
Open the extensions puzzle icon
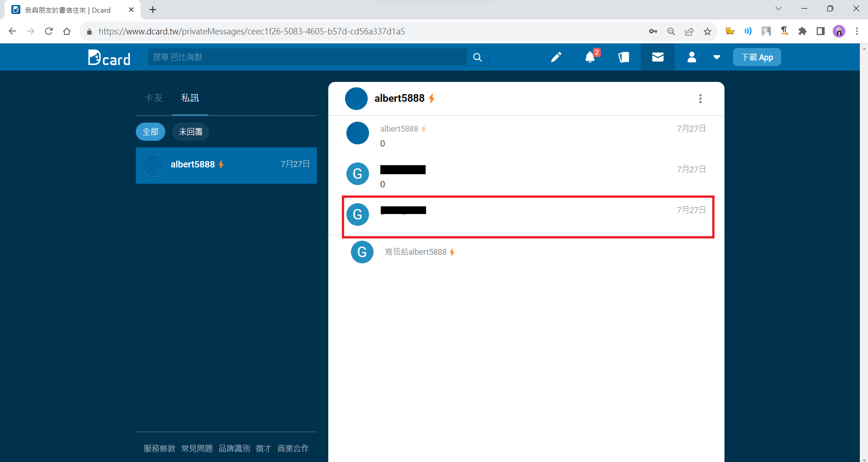(802, 31)
